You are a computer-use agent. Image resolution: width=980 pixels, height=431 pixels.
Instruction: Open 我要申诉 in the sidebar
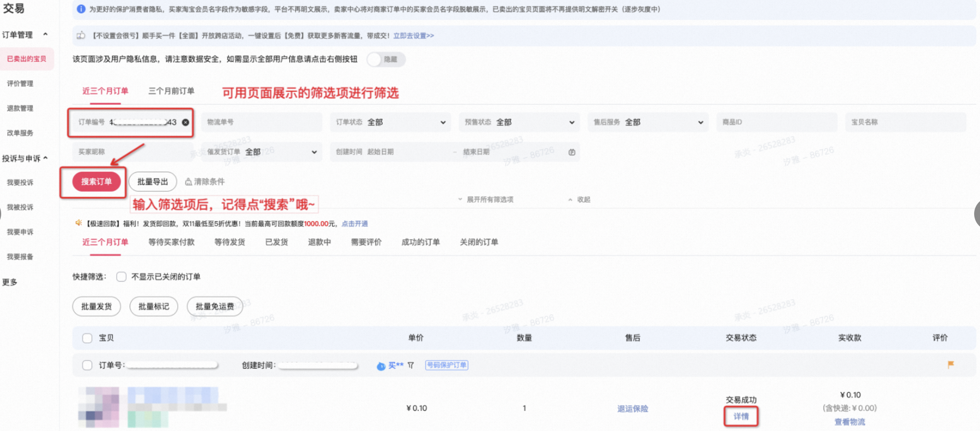[20, 232]
